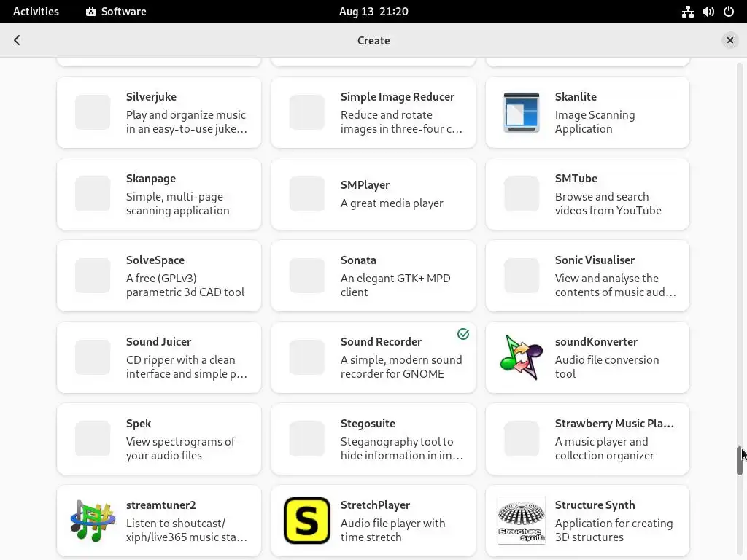This screenshot has height=560, width=747.
Task: Click "Browse and search videos from YouTube" text
Action: coord(608,203)
